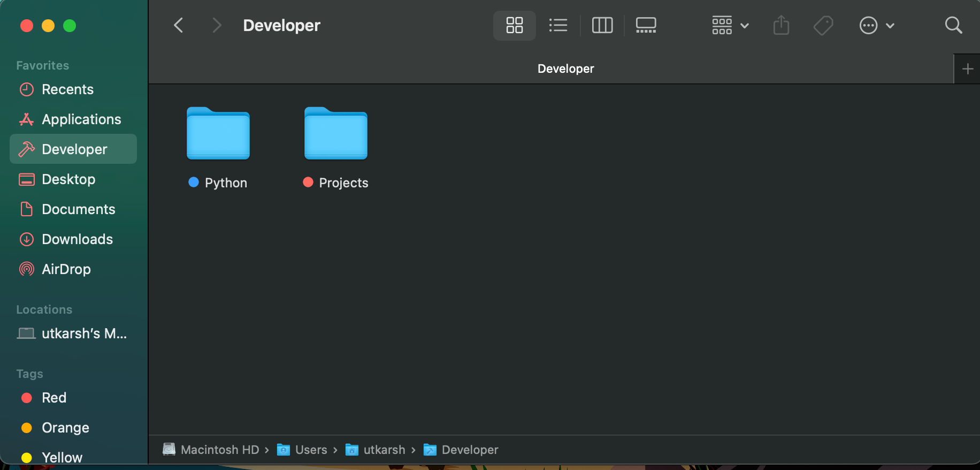Image resolution: width=980 pixels, height=470 pixels.
Task: Select Developer in sidebar Favorites
Action: point(73,149)
